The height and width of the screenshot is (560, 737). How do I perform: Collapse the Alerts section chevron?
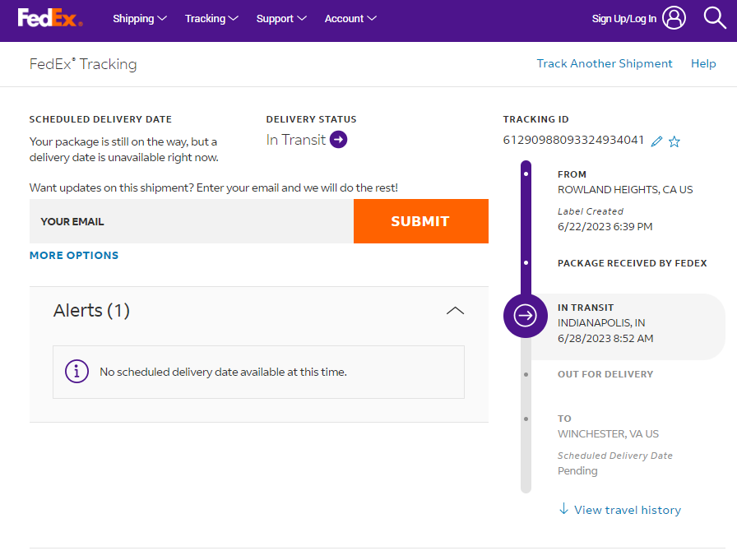(455, 311)
